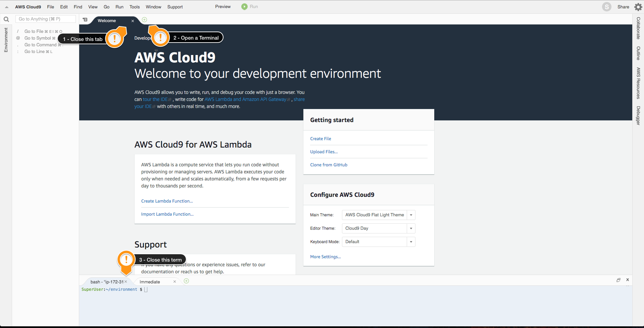Open the Keyboard Mode dropdown
Viewport: 644px width, 328px height.
coord(379,242)
